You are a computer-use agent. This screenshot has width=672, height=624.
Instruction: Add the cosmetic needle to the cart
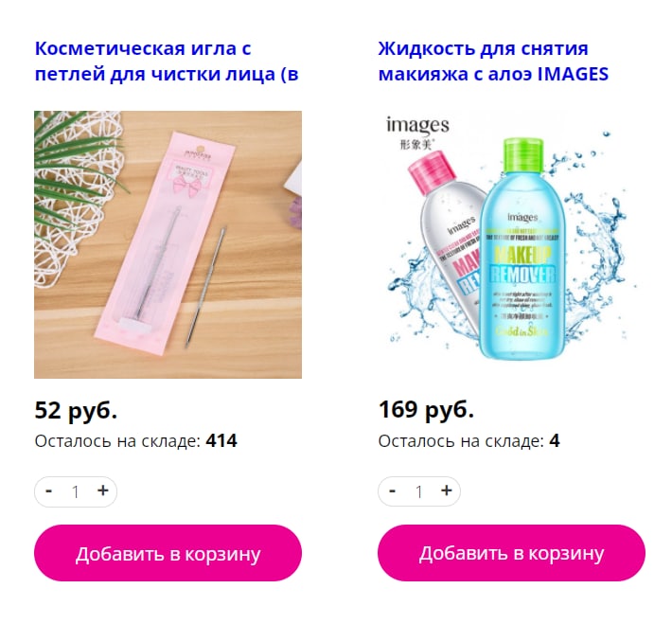click(x=168, y=553)
